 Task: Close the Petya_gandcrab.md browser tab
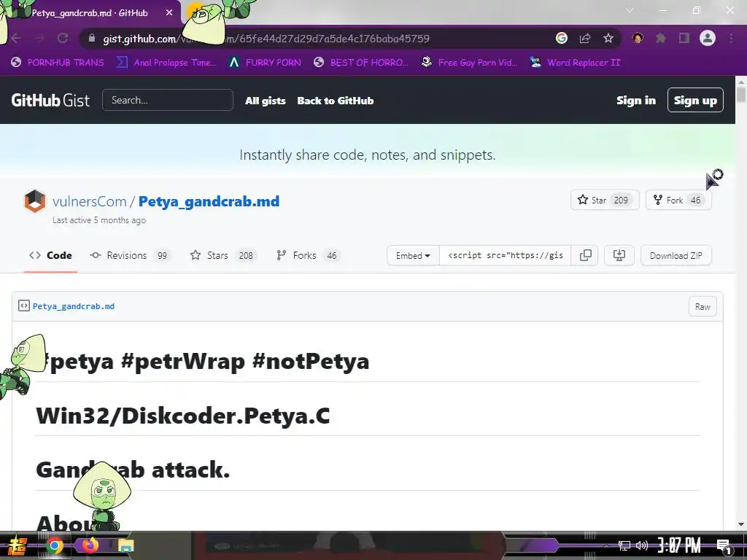(x=169, y=13)
